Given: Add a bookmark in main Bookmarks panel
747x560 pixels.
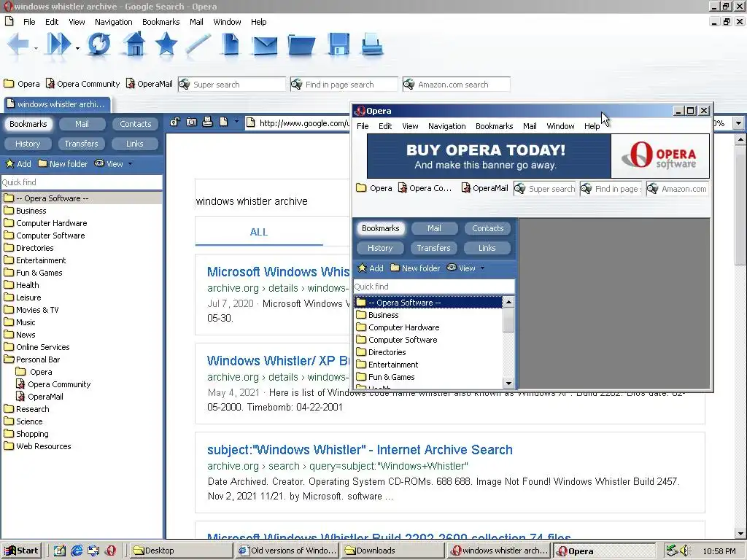Looking at the screenshot, I should [18, 164].
